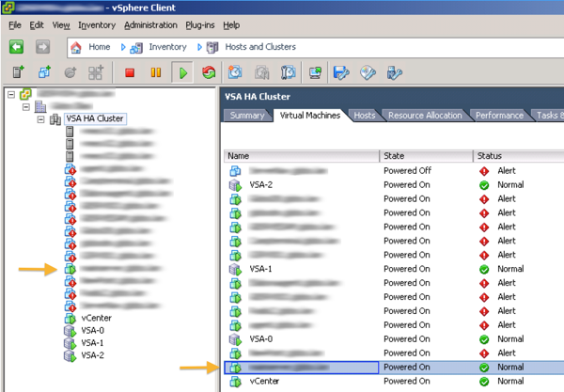Select VSA-1 in the inventory tree
The height and width of the screenshot is (392, 564).
tap(93, 343)
